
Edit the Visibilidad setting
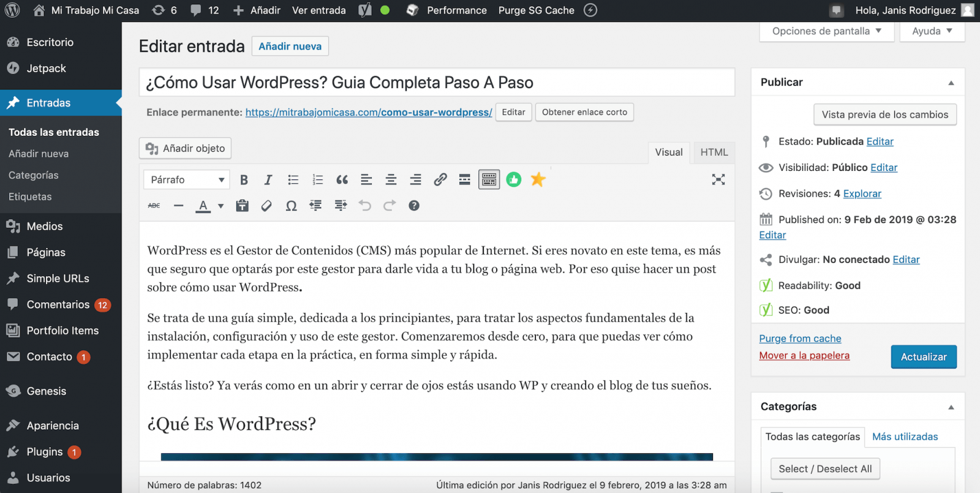coord(884,168)
